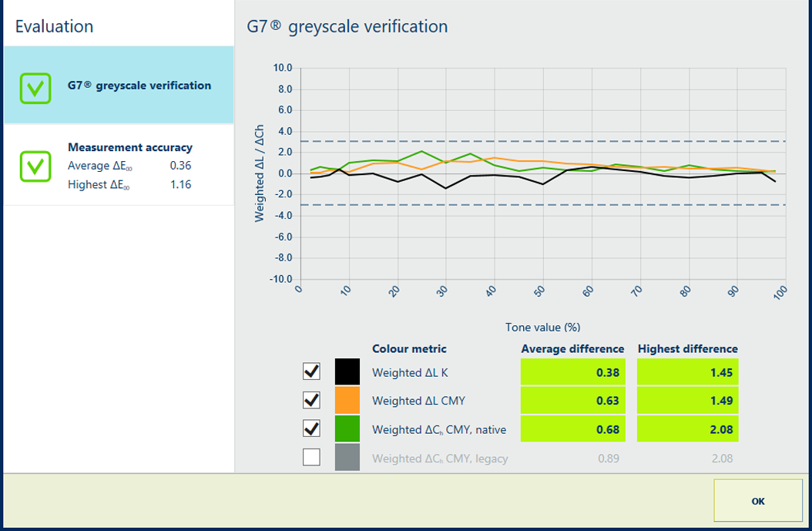This screenshot has width=812, height=531.
Task: Click the Average difference column header
Action: (572, 348)
